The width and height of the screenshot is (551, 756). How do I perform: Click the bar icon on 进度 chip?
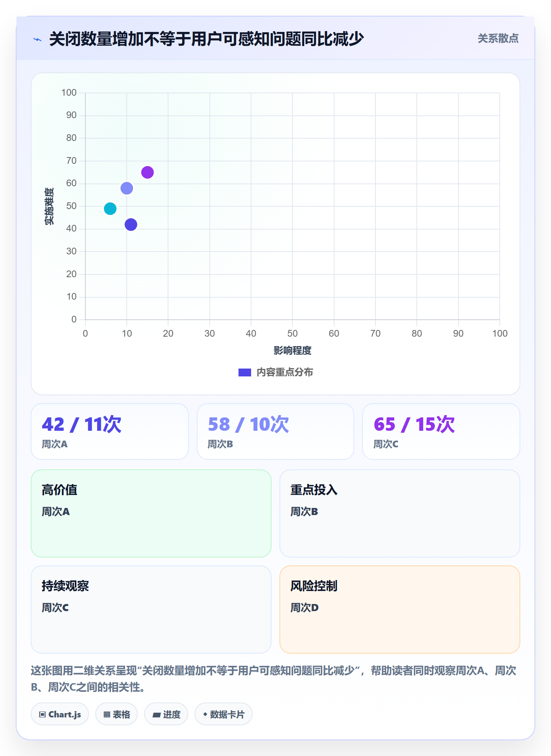point(156,715)
